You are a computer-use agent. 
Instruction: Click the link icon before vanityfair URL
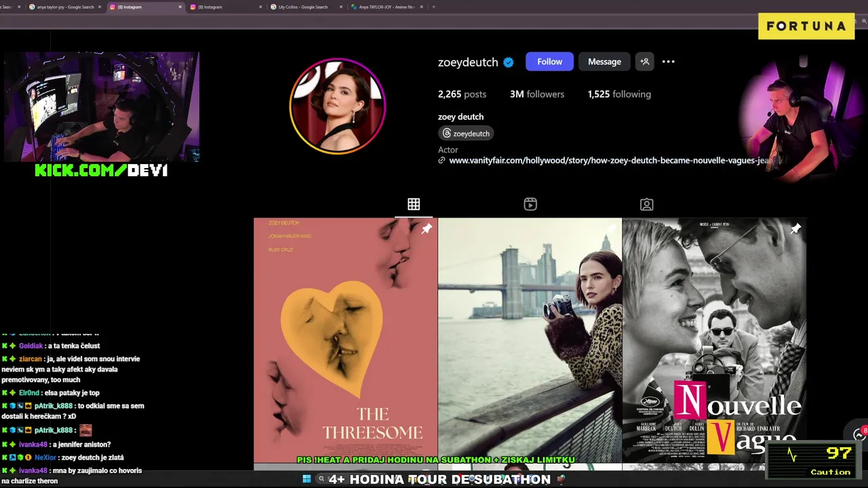point(441,161)
